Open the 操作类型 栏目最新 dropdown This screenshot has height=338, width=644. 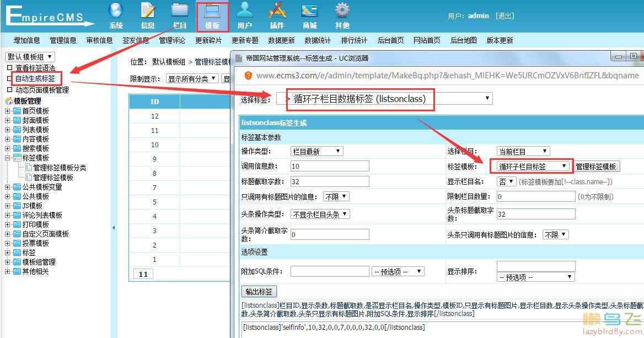[316, 151]
